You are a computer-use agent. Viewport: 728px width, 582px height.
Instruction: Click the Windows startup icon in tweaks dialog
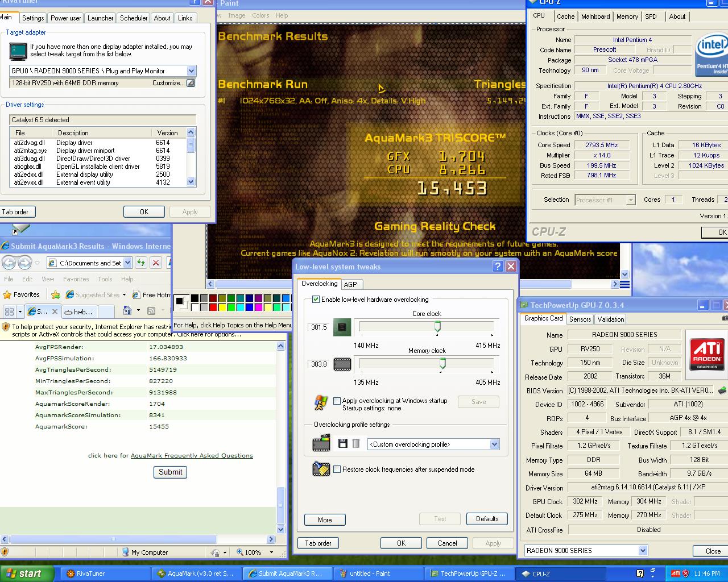[321, 402]
